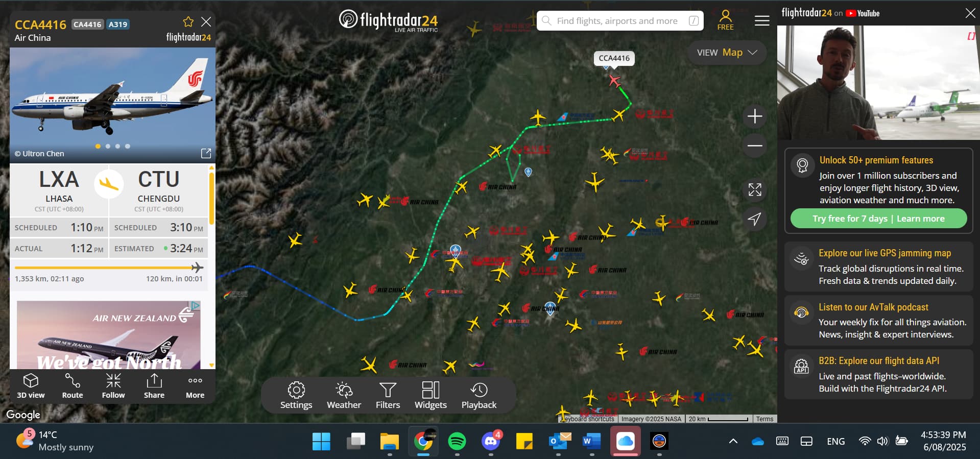The width and height of the screenshot is (980, 459).
Task: Click Try free for 7 days
Action: [850, 219]
